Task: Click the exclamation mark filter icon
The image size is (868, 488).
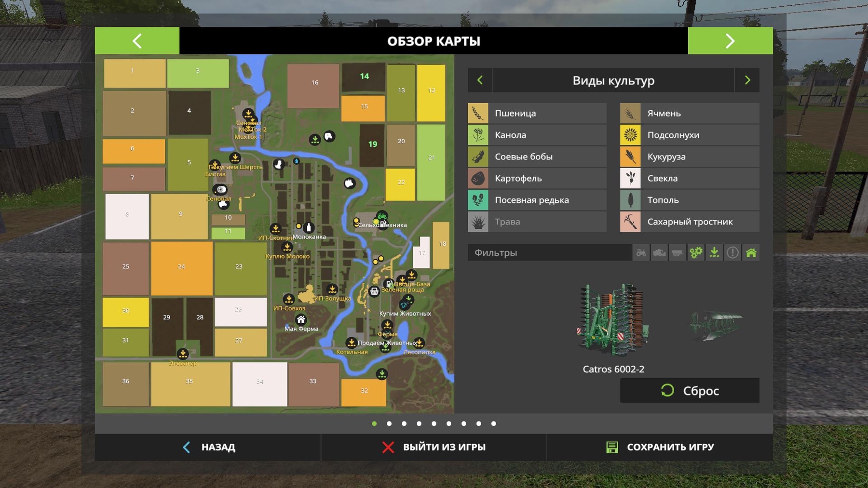Action: (732, 252)
